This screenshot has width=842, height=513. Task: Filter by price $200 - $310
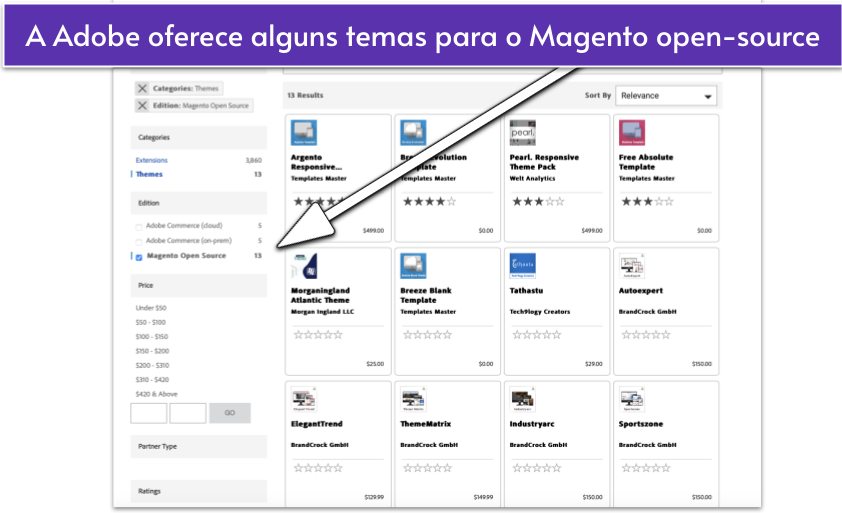(152, 365)
